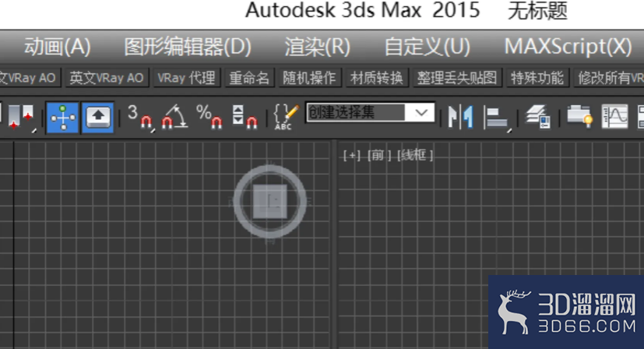Toggle spinner snap
Viewport: 644px width, 349px height.
pyautogui.click(x=245, y=118)
